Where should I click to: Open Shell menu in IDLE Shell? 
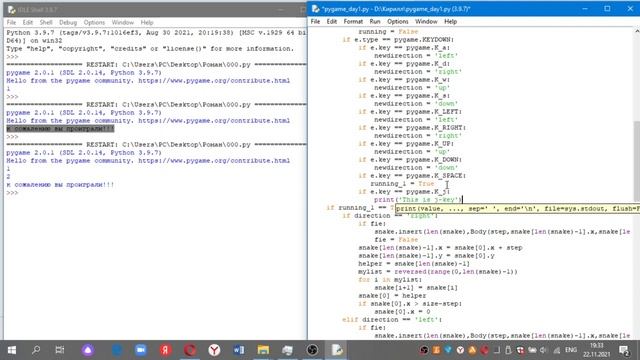pos(46,22)
